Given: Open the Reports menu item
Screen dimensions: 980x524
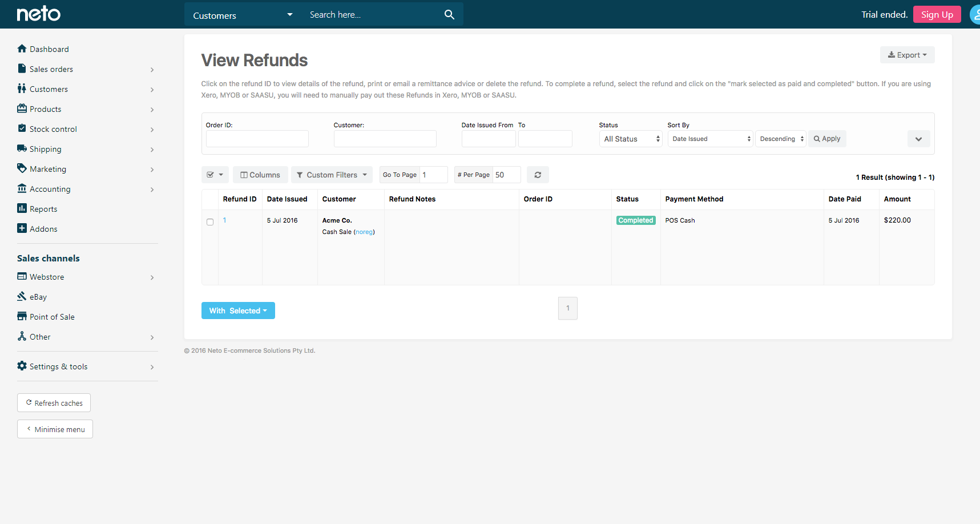Looking at the screenshot, I should [43, 209].
